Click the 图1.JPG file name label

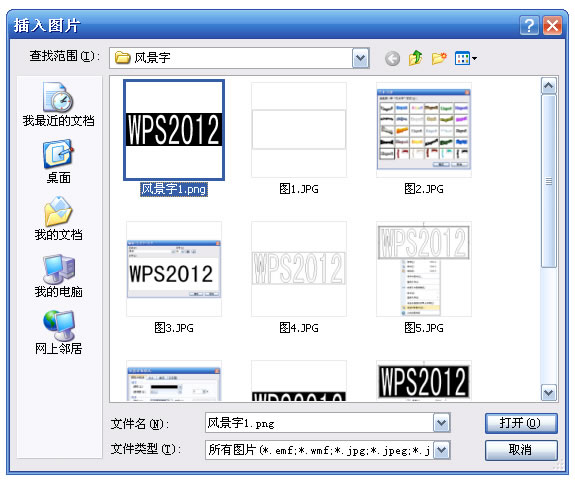[x=299, y=189]
